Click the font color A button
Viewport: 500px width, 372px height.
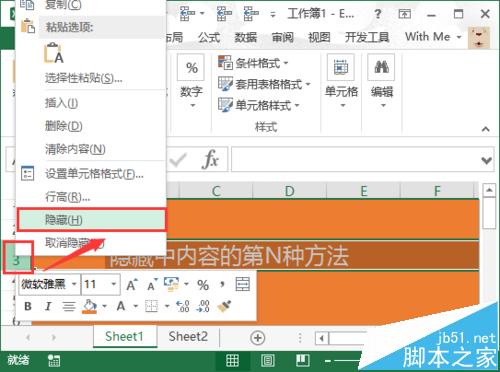[x=121, y=306]
